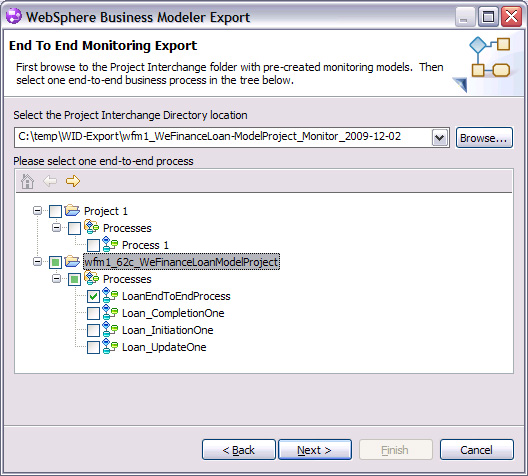Image resolution: width=528 pixels, height=476 pixels.
Task: Click the Project 1 folder icon
Action: (x=72, y=210)
